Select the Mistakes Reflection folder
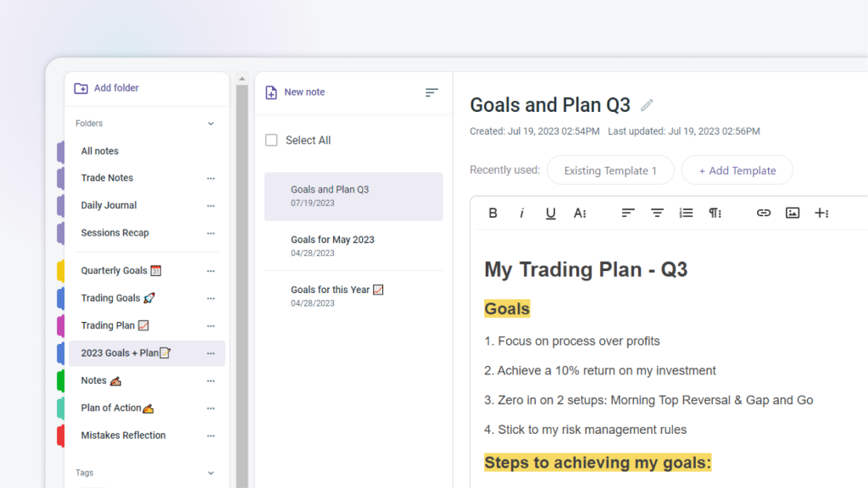This screenshot has height=488, width=868. 123,435
